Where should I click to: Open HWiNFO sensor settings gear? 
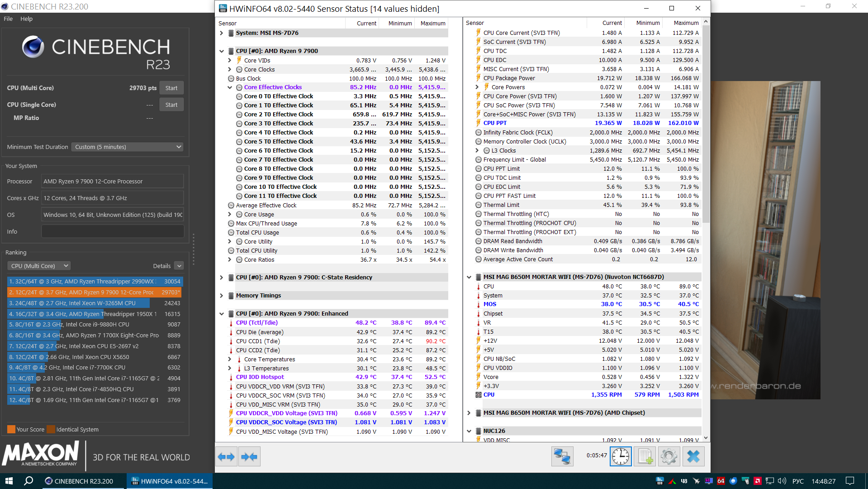(669, 456)
